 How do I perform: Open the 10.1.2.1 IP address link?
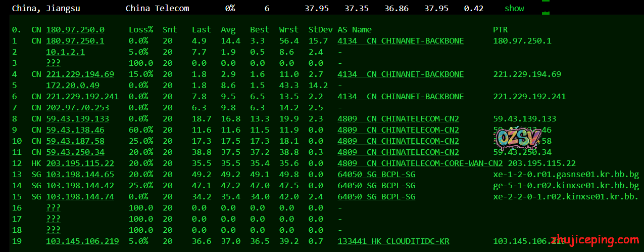(x=65, y=52)
